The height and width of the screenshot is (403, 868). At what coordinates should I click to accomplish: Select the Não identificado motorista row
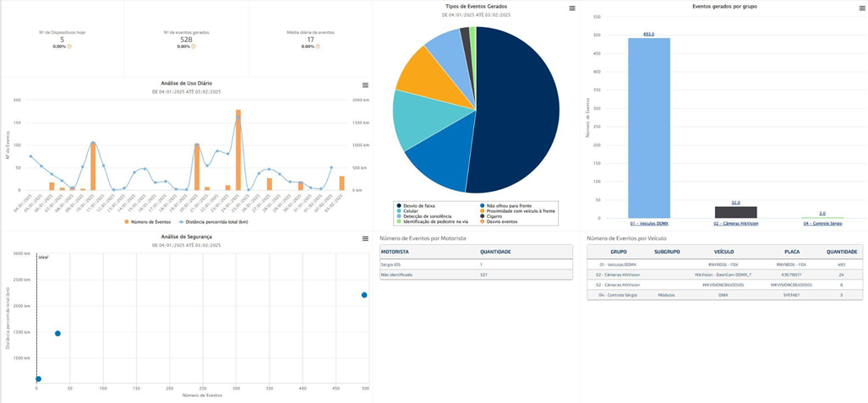pyautogui.click(x=476, y=275)
